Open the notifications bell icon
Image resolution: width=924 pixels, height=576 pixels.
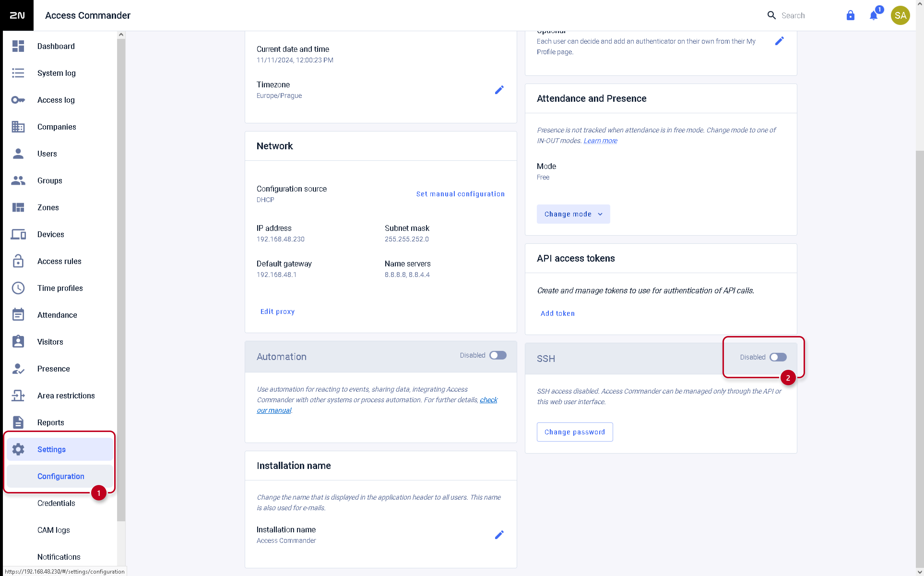point(874,15)
